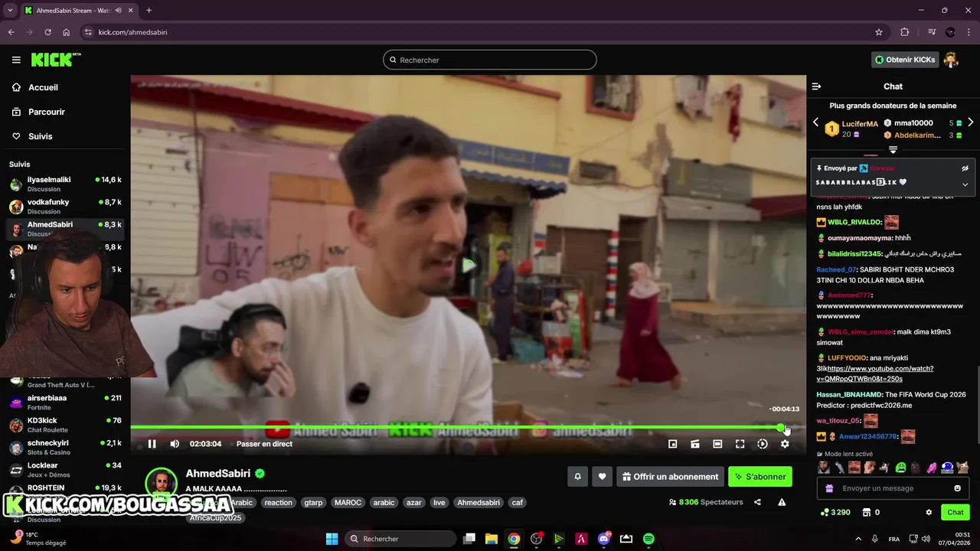This screenshot has width=980, height=551.
Task: Select the MAROC tag
Action: (x=348, y=503)
